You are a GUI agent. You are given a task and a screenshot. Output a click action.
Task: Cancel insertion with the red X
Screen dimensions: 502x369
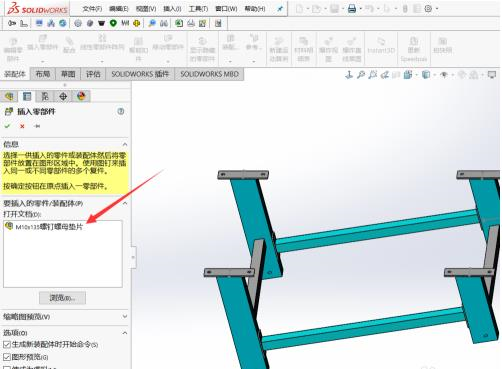(x=22, y=126)
